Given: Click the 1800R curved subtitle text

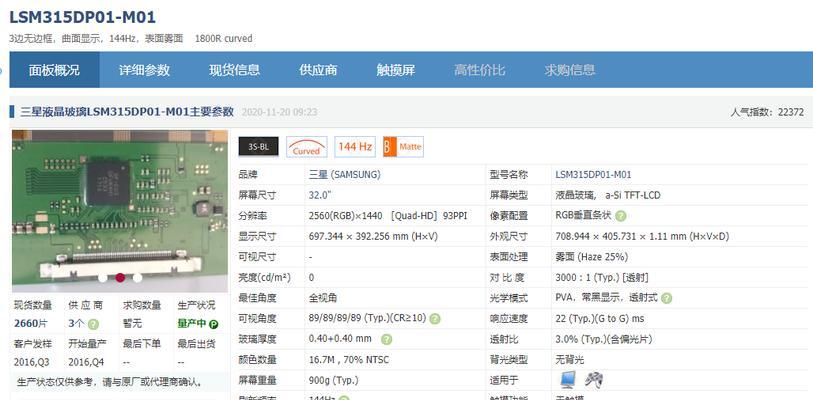Looking at the screenshot, I should pyautogui.click(x=223, y=38).
